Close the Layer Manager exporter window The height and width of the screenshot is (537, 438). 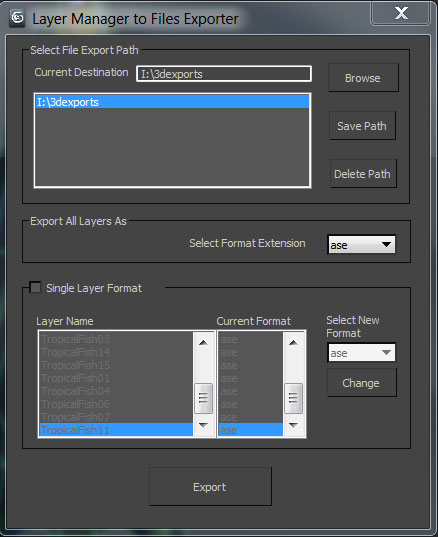400,13
